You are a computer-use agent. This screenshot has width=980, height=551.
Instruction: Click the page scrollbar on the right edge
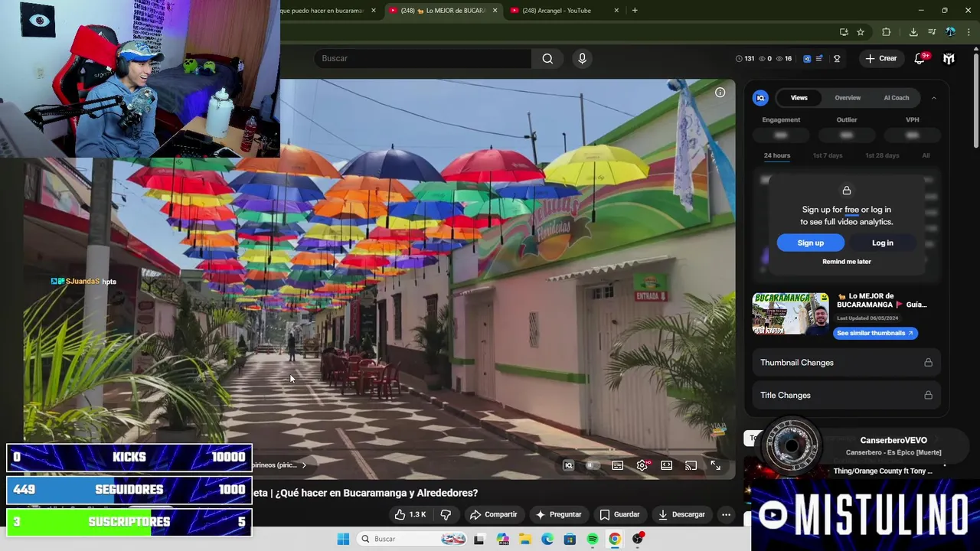click(975, 99)
